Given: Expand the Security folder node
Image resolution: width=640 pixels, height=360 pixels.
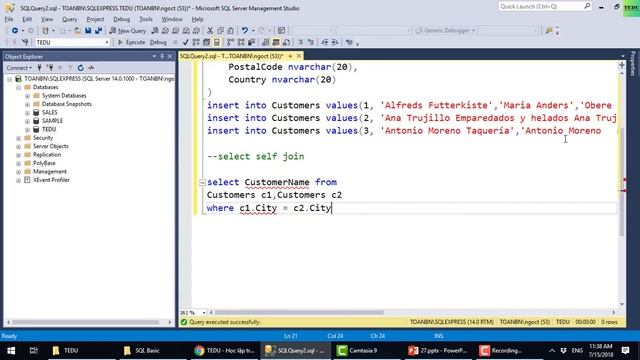Looking at the screenshot, I should click(x=18, y=138).
